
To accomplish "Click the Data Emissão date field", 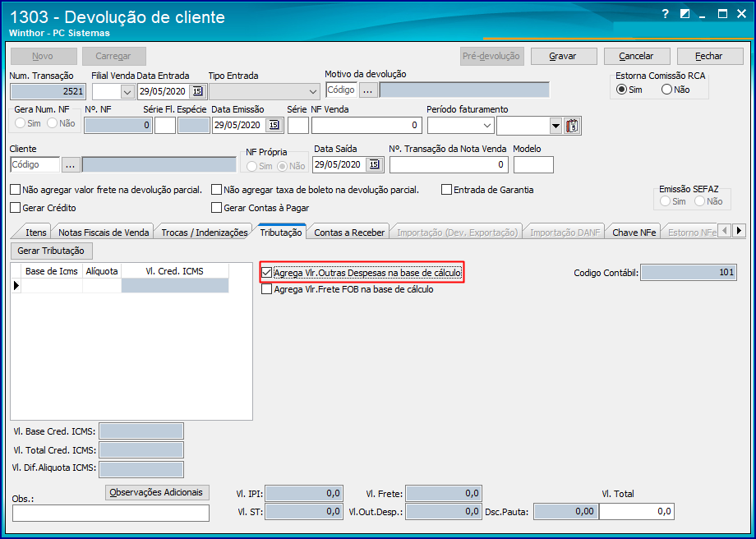I will pos(239,126).
